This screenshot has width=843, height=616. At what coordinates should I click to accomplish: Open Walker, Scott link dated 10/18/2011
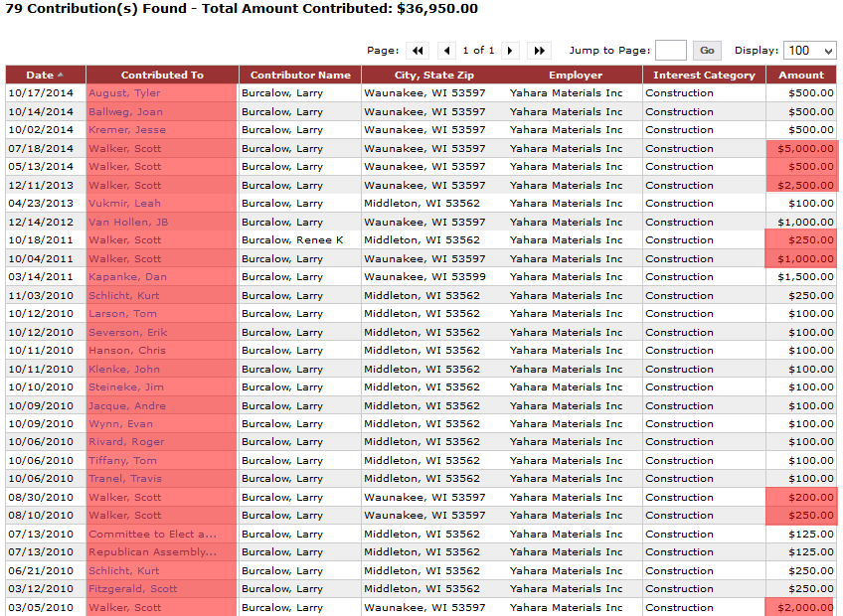point(124,240)
